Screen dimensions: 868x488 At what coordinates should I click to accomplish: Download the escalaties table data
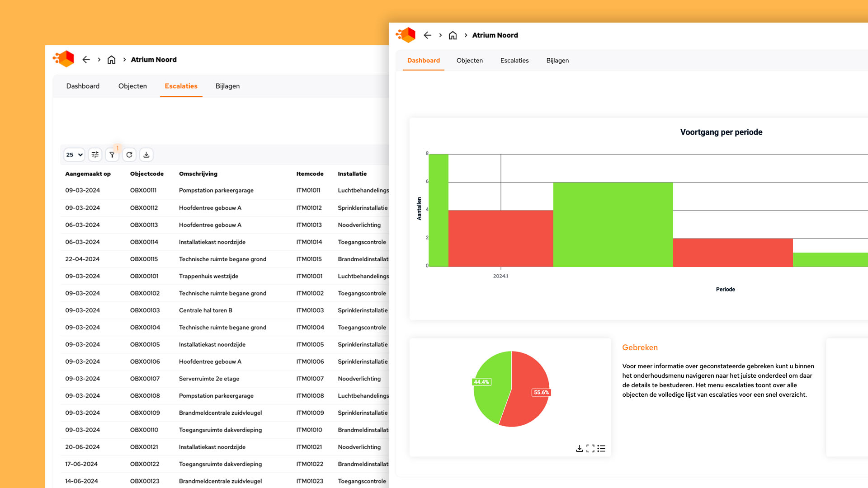click(x=146, y=155)
